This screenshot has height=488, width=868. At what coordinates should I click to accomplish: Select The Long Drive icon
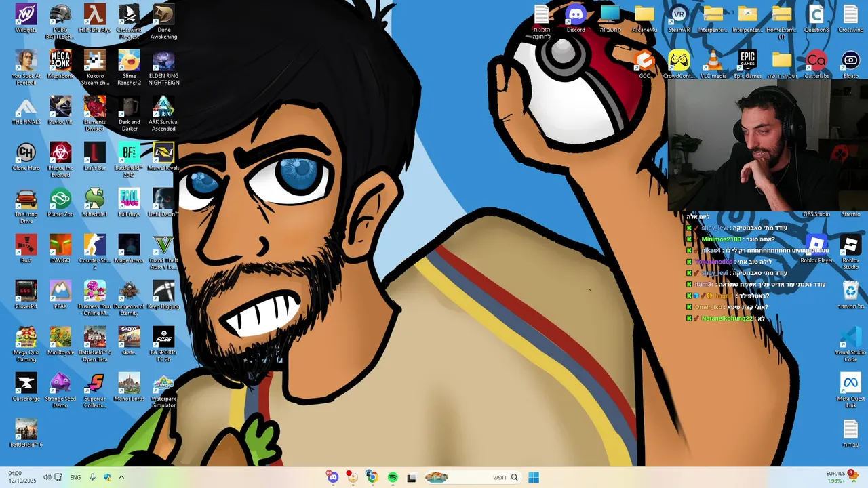point(26,205)
